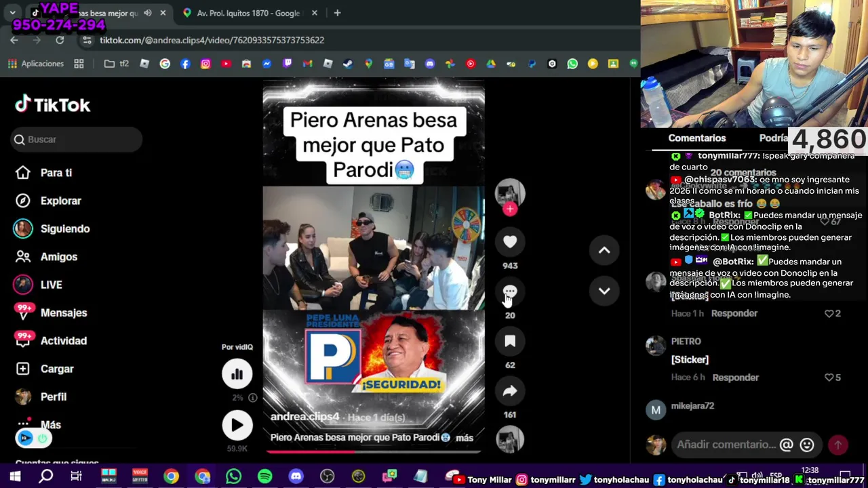Screen dimensions: 868x488
Task: Open Discord from the taskbar
Action: (296, 476)
